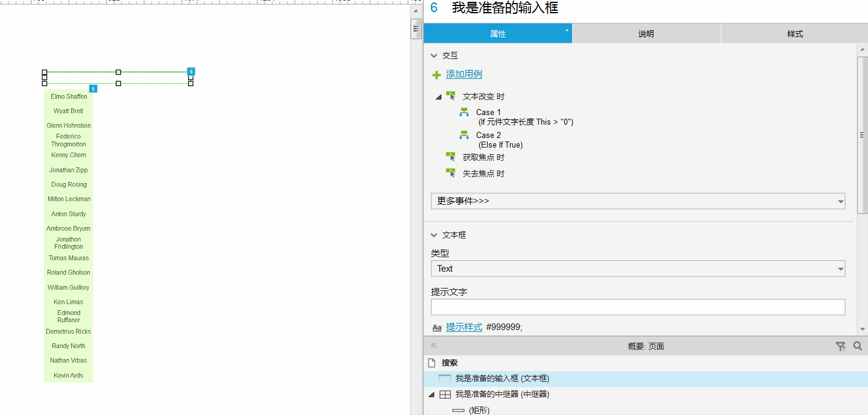Click the outline panel pop-out arrow icon
868x415 pixels.
(x=434, y=346)
